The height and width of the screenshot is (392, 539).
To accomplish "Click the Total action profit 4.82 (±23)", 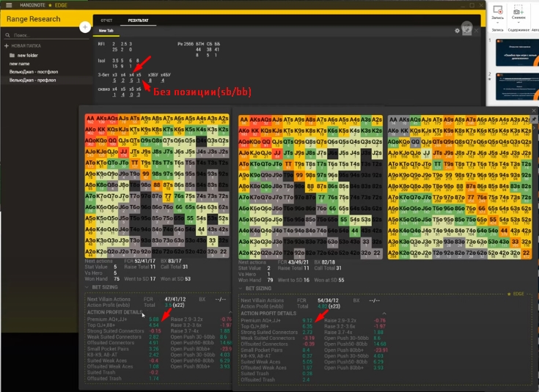I will [329, 306].
